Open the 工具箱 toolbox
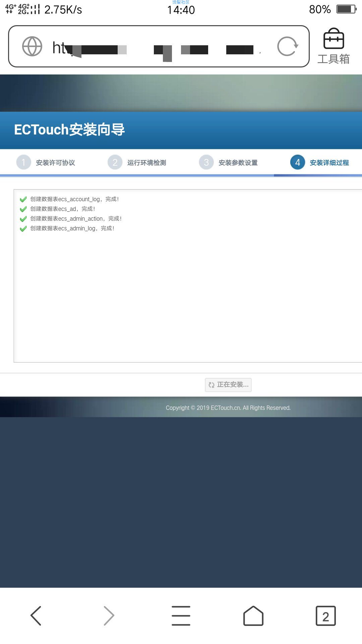362x644 pixels. [x=334, y=46]
